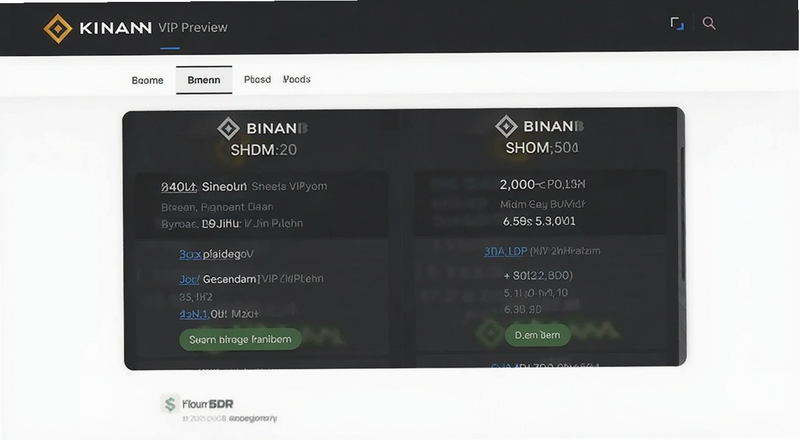Open the 3DA,LDP link
Viewport: 800px width, 440px height.
(505, 251)
